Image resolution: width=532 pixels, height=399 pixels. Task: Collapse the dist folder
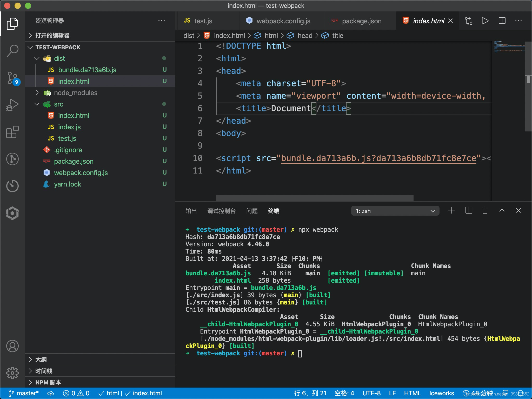[x=100, y=58]
